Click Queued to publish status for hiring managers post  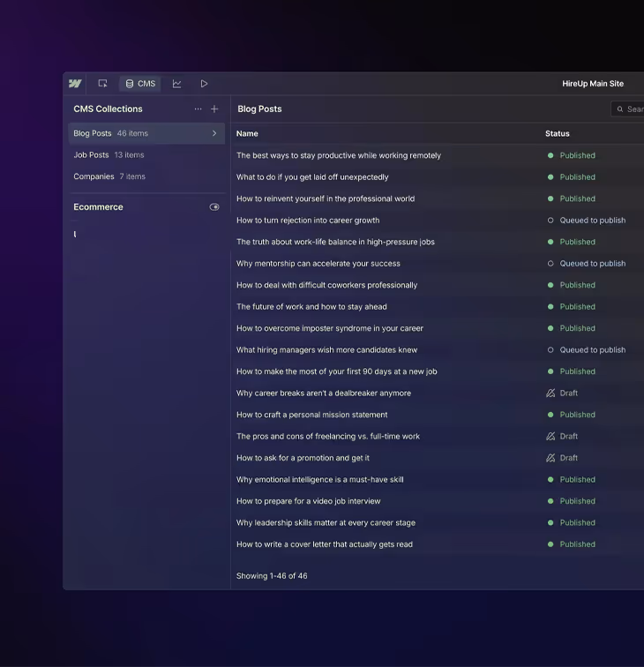click(586, 350)
